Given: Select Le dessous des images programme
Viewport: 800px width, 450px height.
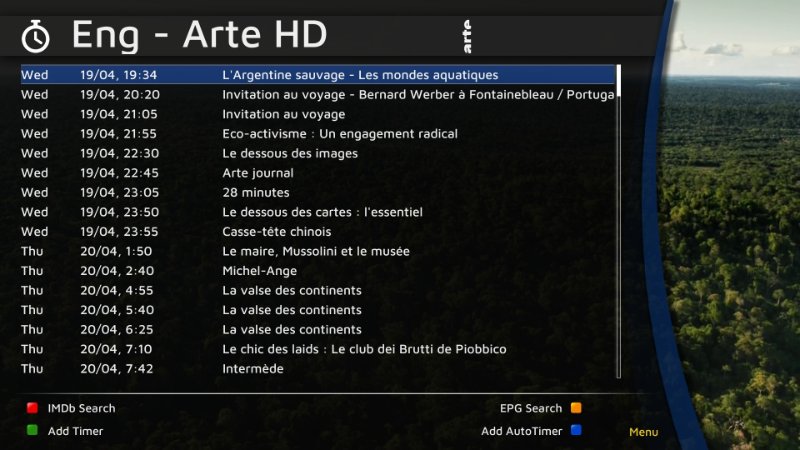Looking at the screenshot, I should pos(318,153).
